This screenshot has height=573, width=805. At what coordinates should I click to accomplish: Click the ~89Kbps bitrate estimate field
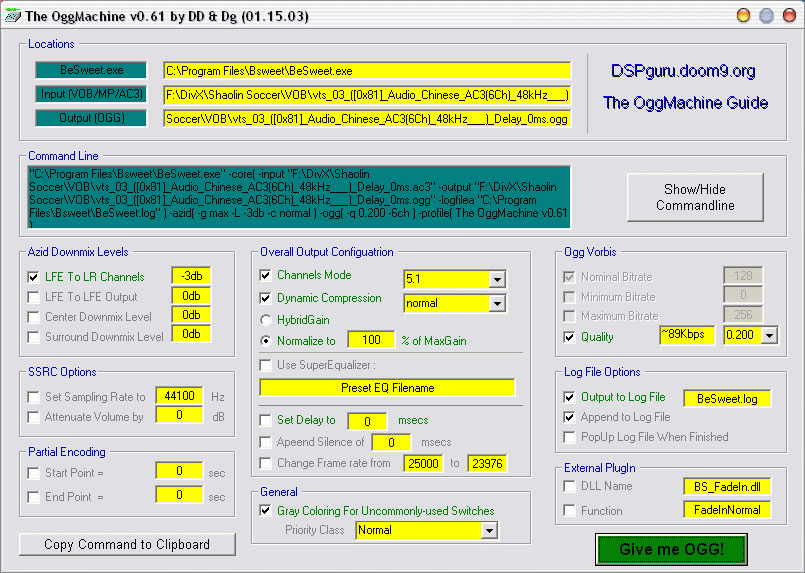[x=687, y=335]
